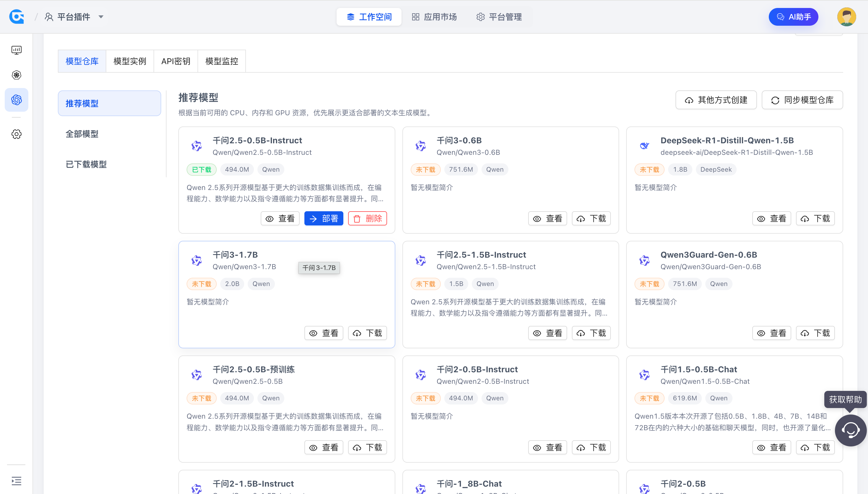View details of 千问3-0.6B
The height and width of the screenshot is (494, 868).
(x=547, y=218)
